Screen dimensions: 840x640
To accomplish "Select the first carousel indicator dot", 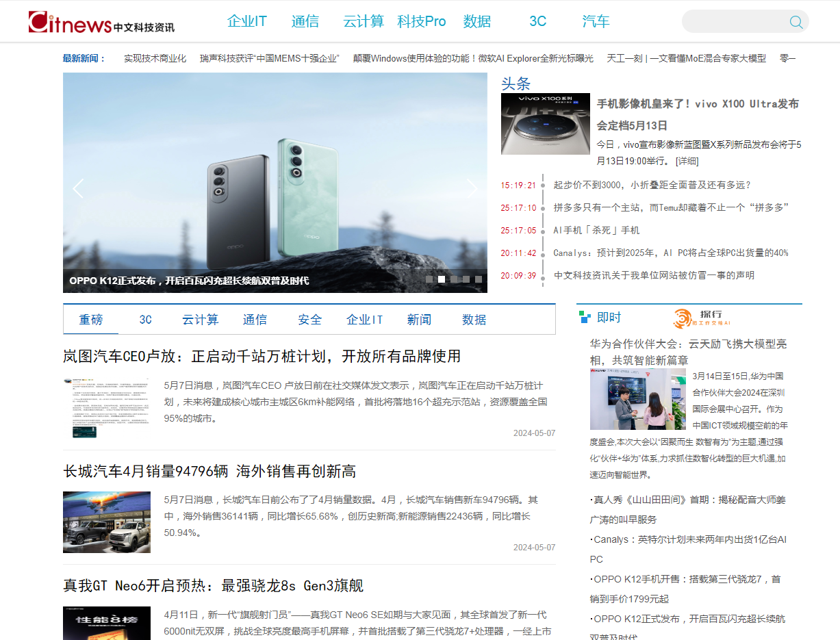I will (430, 279).
